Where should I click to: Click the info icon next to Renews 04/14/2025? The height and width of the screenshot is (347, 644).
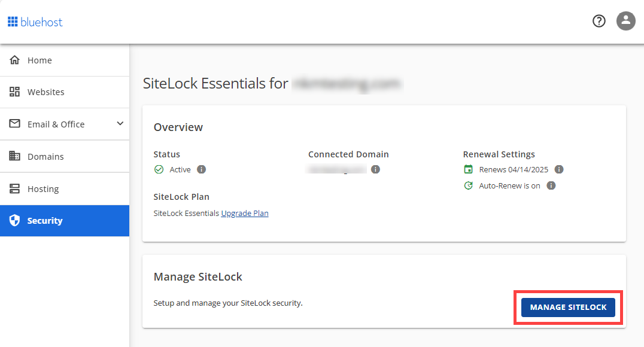(559, 169)
